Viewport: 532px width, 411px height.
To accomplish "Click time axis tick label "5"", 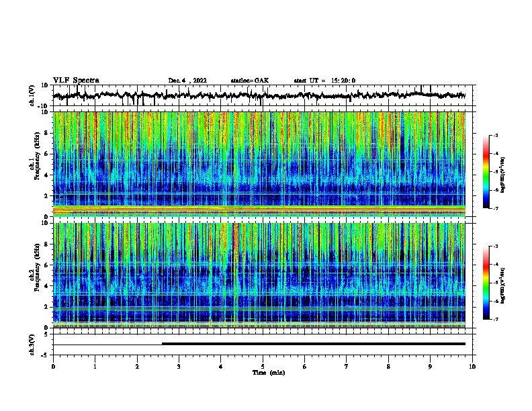I will click(x=263, y=367).
